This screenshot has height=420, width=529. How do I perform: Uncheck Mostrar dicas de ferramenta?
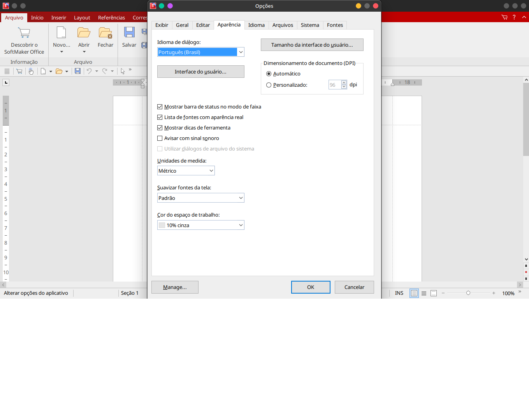click(160, 128)
